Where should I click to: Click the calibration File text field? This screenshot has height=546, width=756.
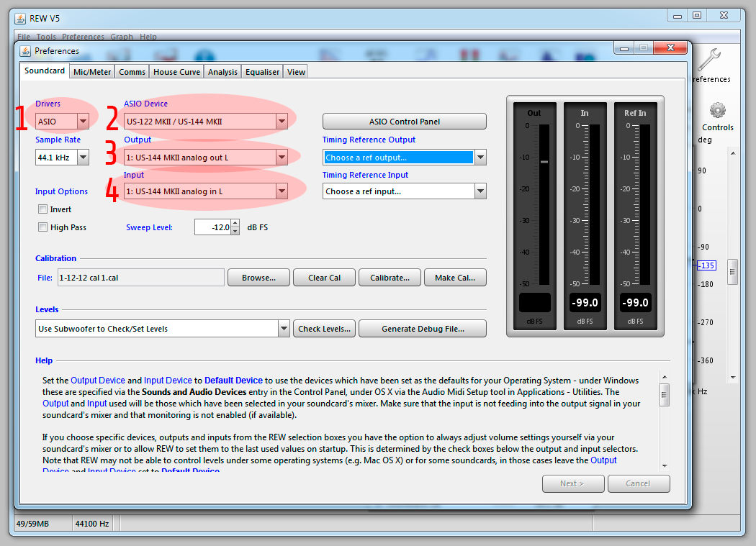tap(141, 278)
